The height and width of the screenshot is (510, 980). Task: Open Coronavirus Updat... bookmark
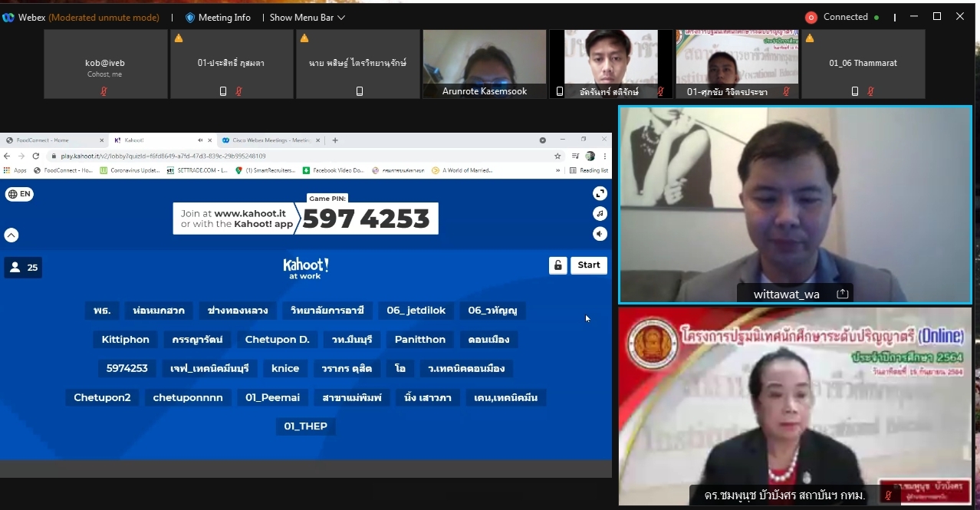(130, 170)
